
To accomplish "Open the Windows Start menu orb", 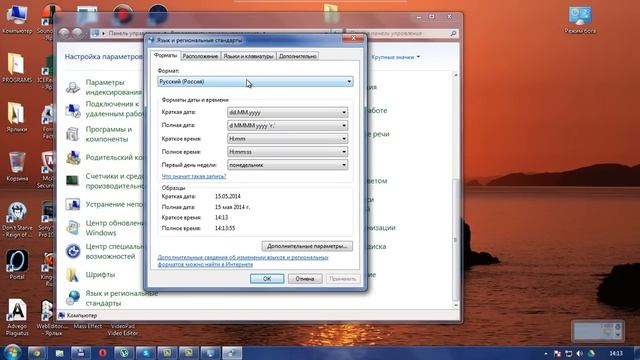I will tap(12, 352).
